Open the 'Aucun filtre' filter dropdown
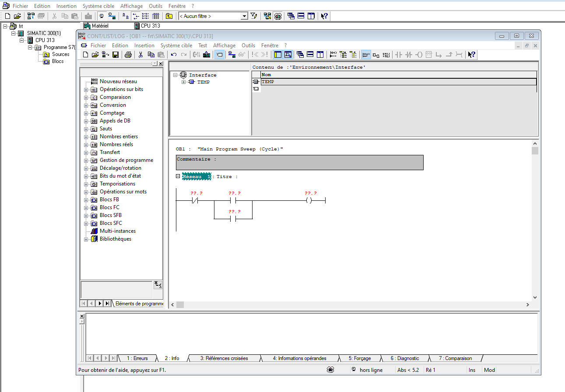The image size is (565, 392). (x=245, y=16)
